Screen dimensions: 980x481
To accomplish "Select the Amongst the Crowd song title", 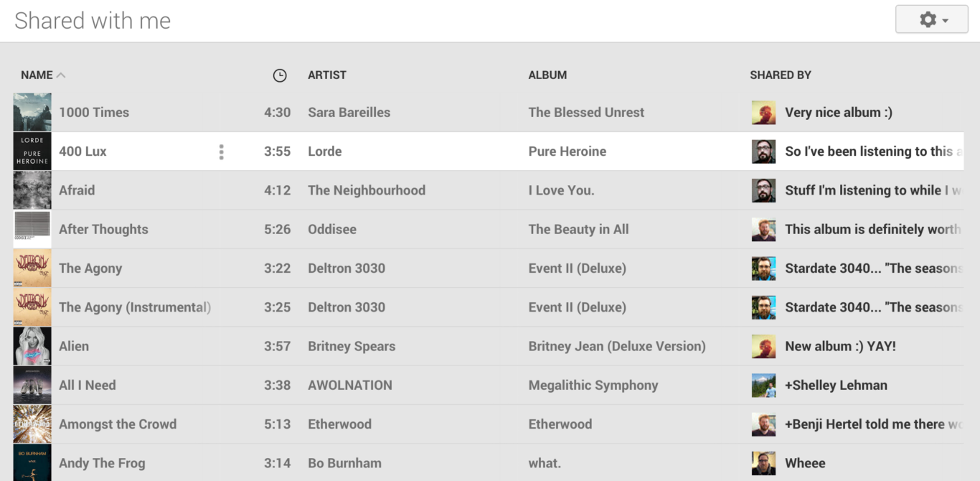I will 118,424.
